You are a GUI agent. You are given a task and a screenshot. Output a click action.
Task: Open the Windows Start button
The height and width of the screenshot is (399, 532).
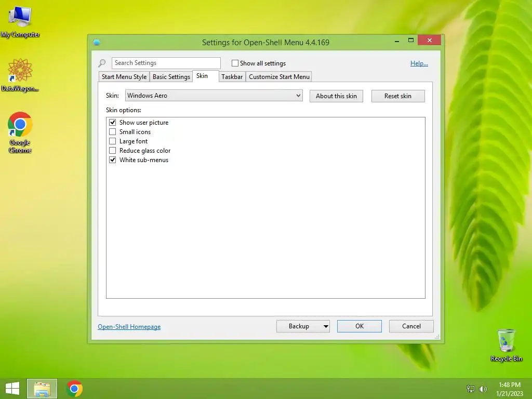[x=12, y=389]
